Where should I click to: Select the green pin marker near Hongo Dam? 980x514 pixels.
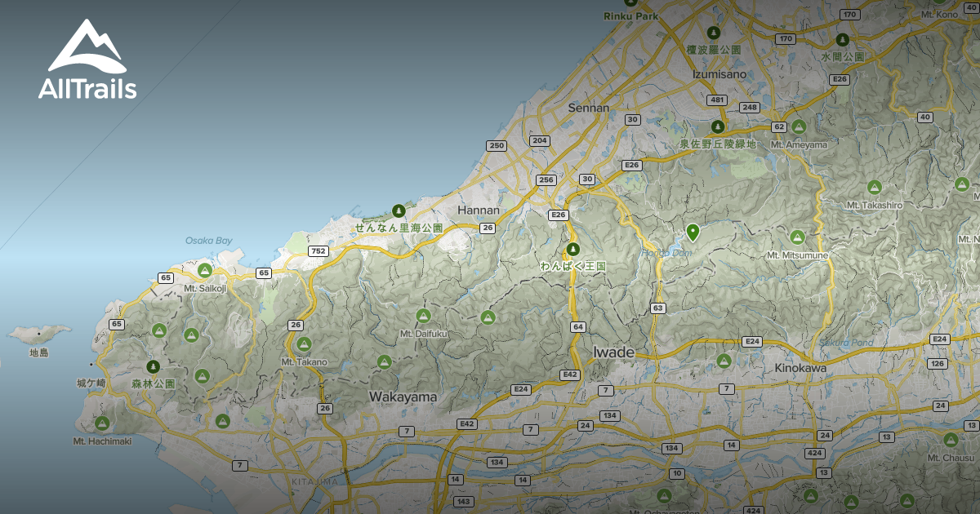pyautogui.click(x=692, y=235)
